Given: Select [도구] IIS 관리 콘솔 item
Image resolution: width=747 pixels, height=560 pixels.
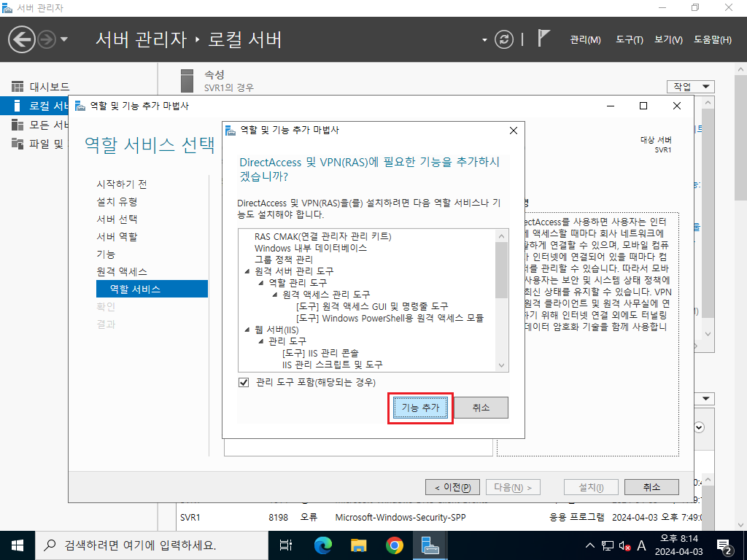Looking at the screenshot, I should click(x=320, y=354).
